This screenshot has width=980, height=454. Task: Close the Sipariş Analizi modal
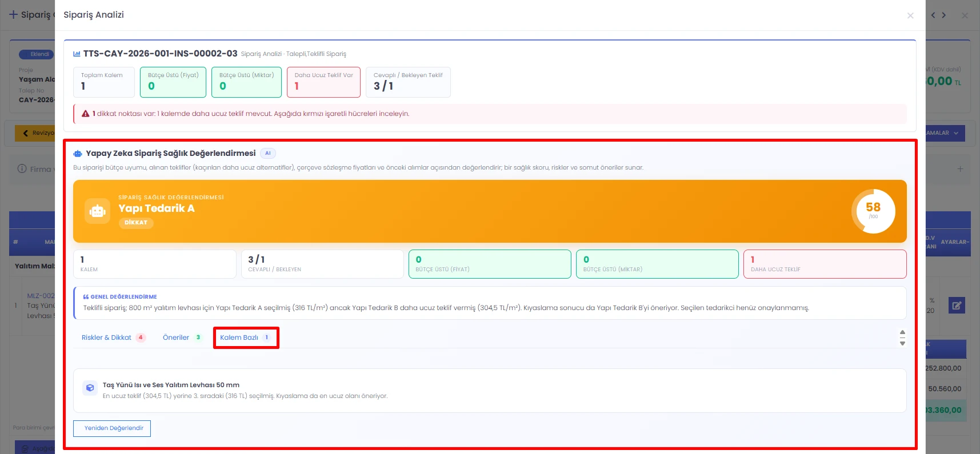[x=910, y=15]
